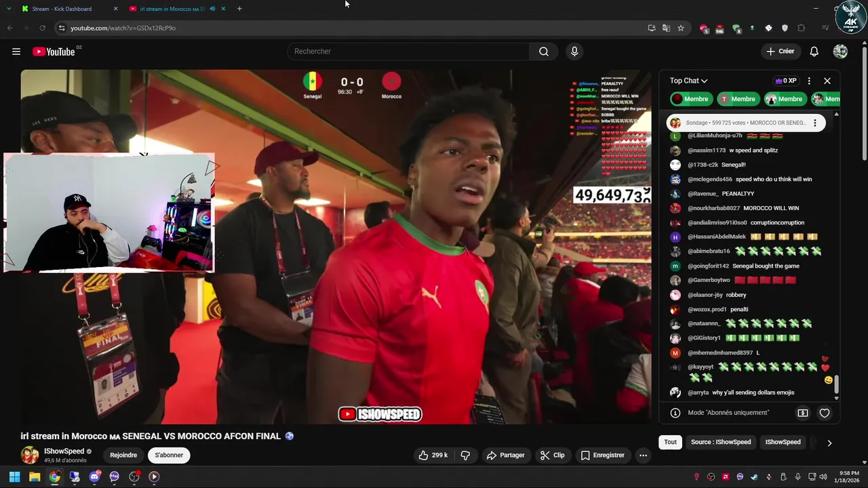Open Chrome tab search dropdown arrow
This screenshot has height=488, width=868.
(x=9, y=9)
